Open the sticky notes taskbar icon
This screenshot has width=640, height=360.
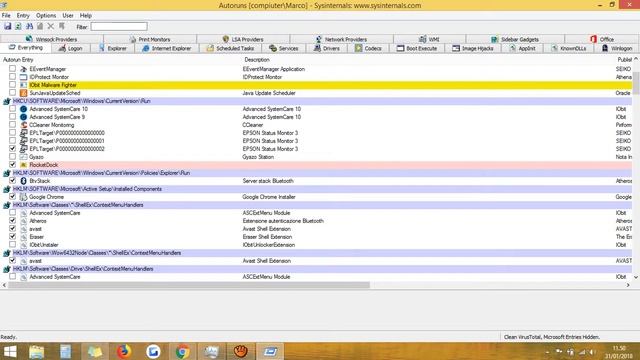pos(95,351)
